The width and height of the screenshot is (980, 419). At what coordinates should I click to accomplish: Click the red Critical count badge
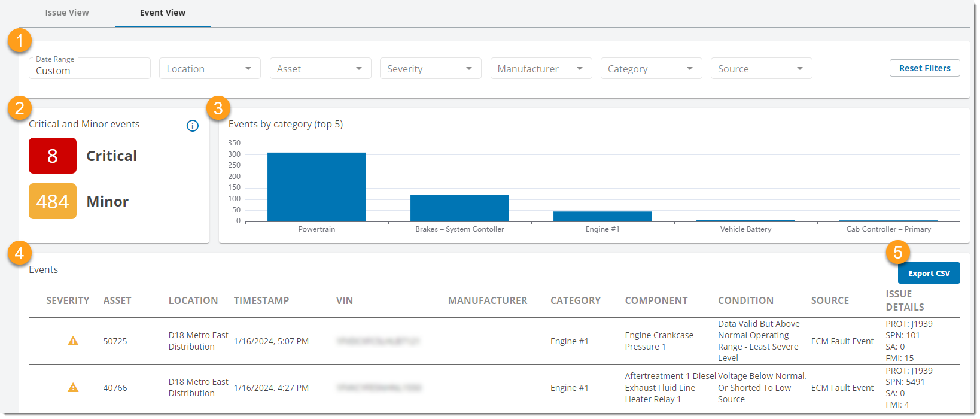coord(53,156)
